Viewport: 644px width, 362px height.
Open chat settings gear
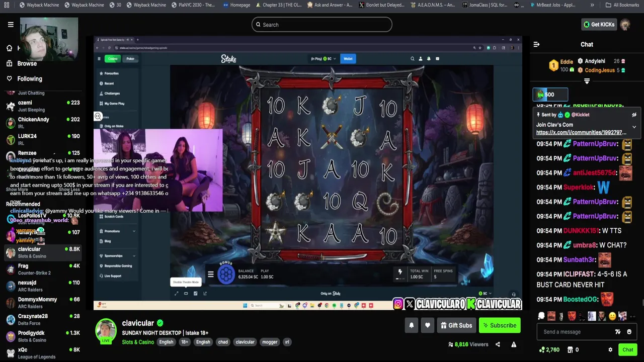click(610, 350)
